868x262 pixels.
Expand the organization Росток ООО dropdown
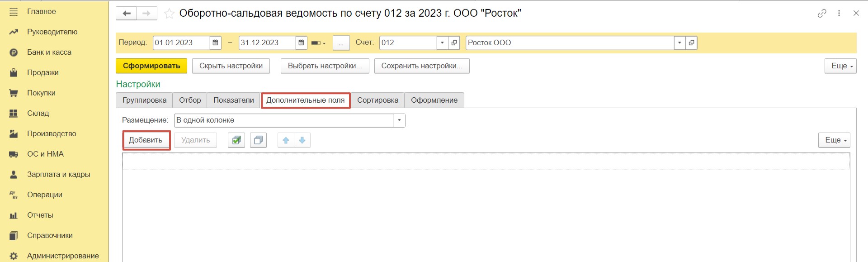point(679,43)
